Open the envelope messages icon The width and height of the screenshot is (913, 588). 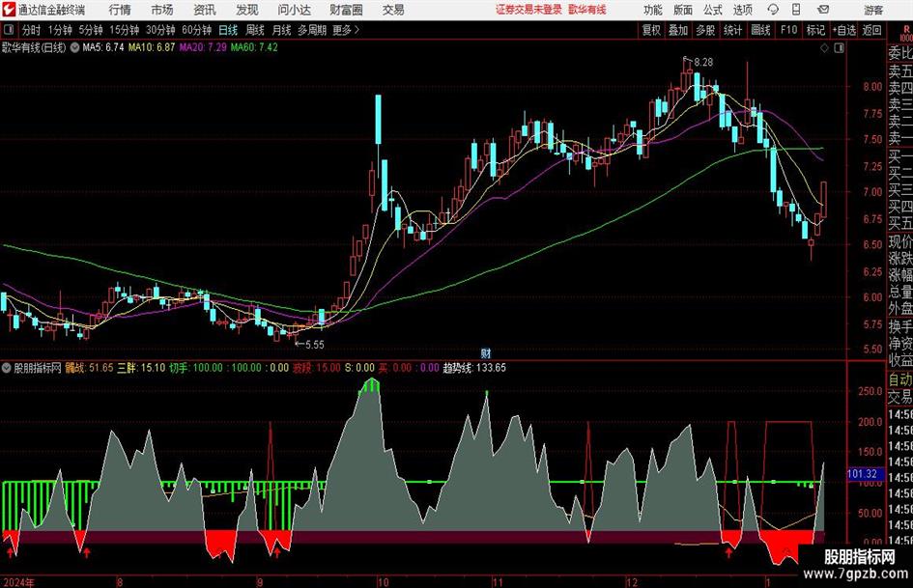click(x=823, y=10)
